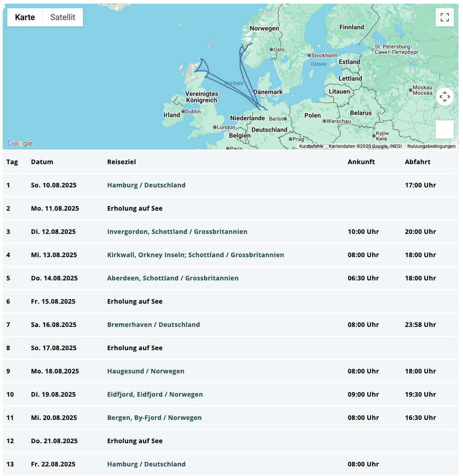Click the Vereinigtes Königreich map label

pos(202,97)
